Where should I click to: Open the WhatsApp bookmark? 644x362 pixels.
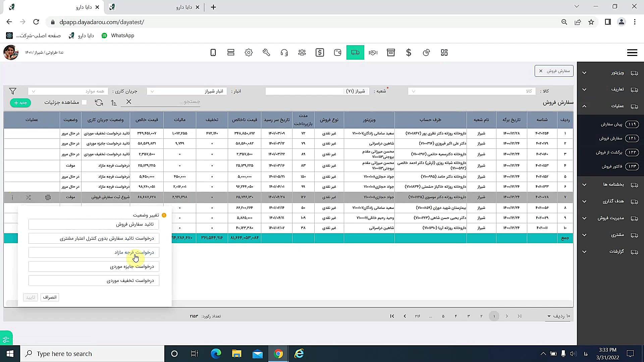tap(118, 36)
